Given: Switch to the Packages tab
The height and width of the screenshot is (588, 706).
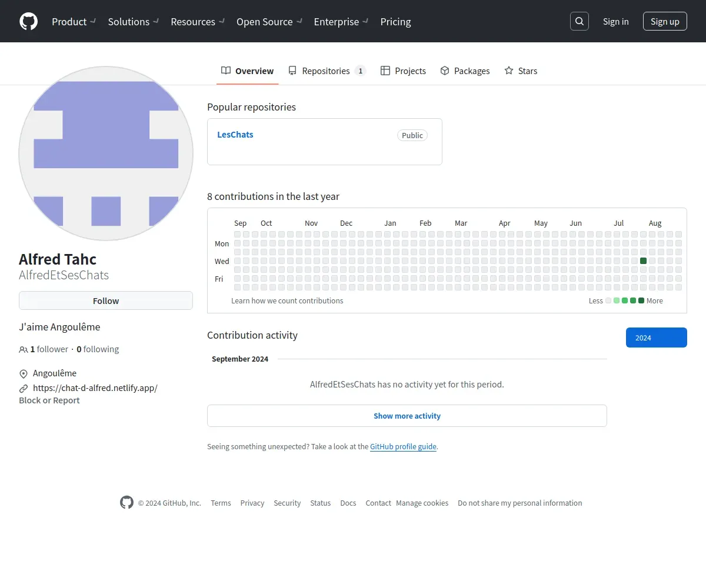Looking at the screenshot, I should [465, 71].
